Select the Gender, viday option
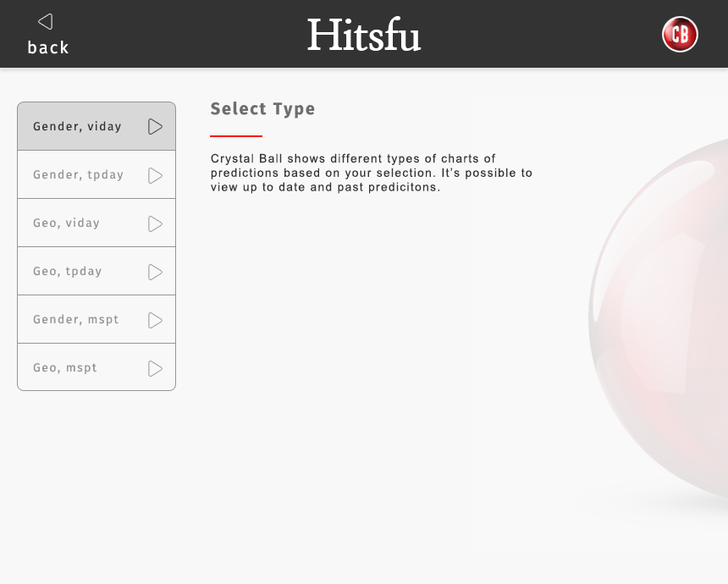 76,126
